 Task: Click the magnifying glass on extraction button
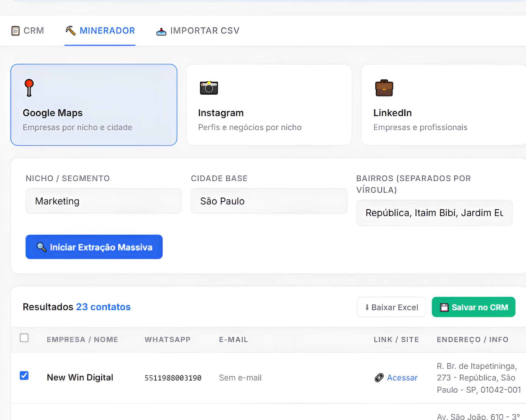coord(41,247)
